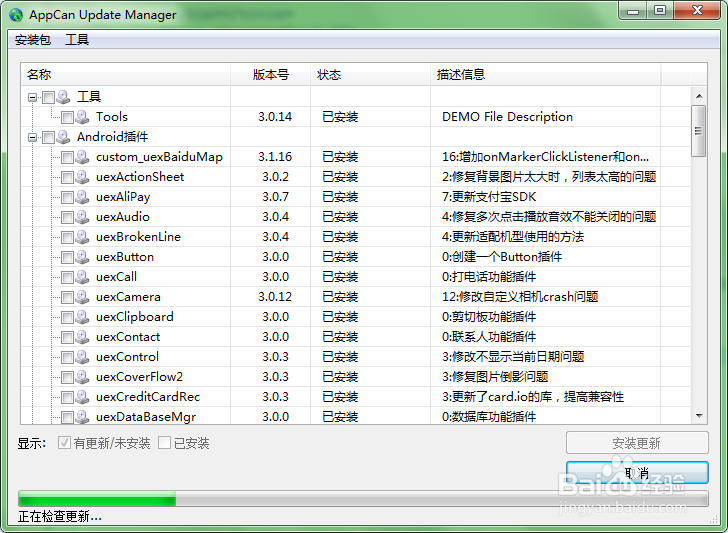Click version 3.0.12 of uexCamera
Image resolution: width=728 pixels, height=533 pixels.
275,297
